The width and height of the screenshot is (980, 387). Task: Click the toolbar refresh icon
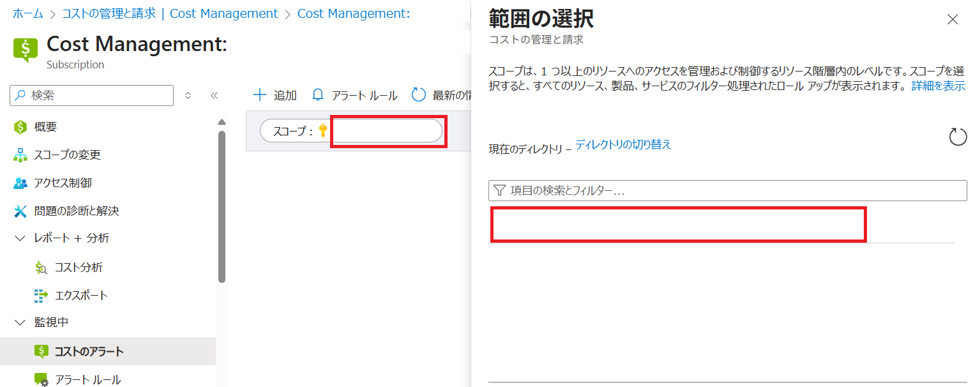418,95
